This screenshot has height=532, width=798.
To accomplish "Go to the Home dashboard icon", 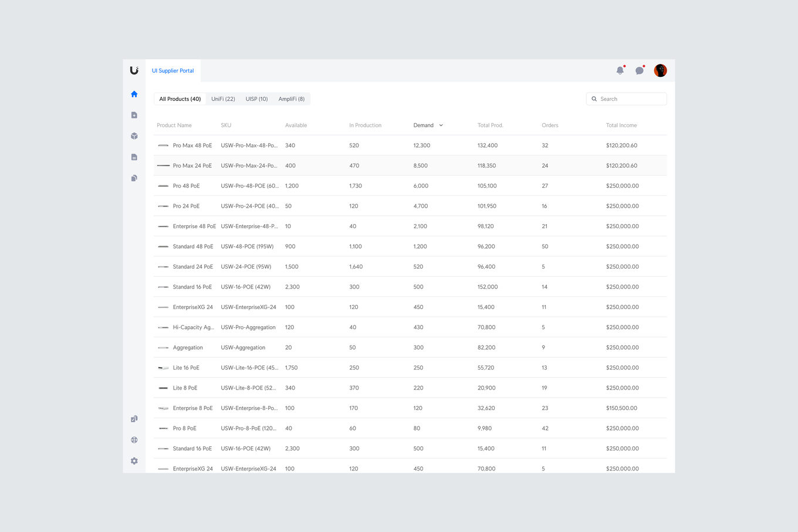I will 134,94.
